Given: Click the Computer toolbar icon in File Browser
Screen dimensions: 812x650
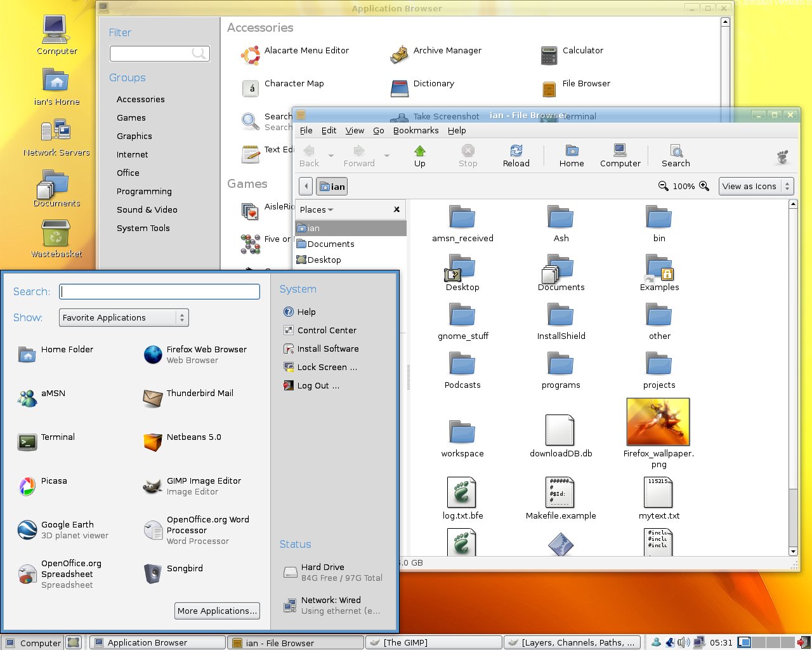Looking at the screenshot, I should (620, 151).
